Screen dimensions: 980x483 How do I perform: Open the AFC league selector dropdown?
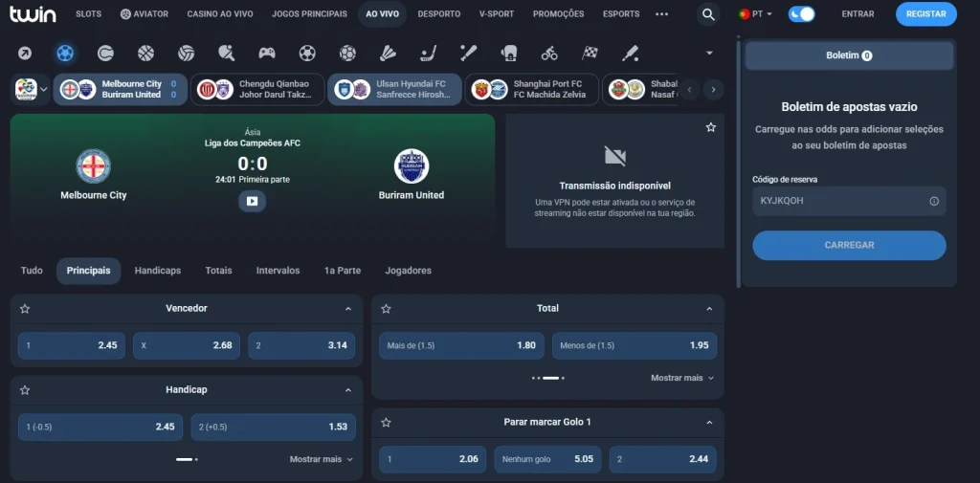point(31,89)
